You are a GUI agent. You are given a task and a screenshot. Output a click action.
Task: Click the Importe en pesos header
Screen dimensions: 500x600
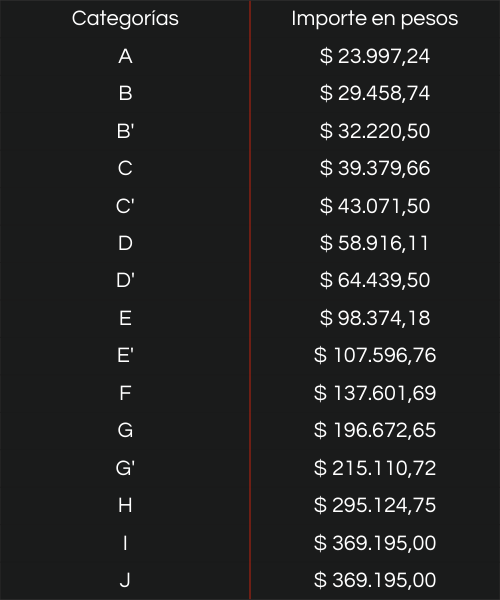click(375, 18)
